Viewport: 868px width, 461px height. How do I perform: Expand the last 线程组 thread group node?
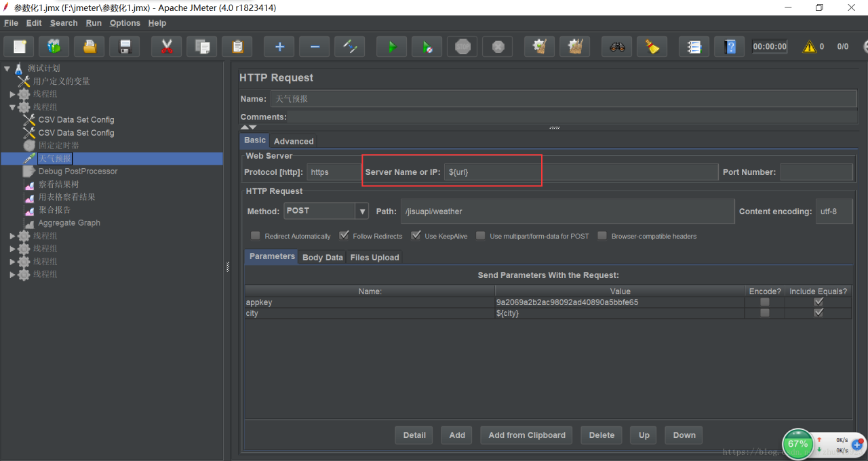pyautogui.click(x=12, y=275)
